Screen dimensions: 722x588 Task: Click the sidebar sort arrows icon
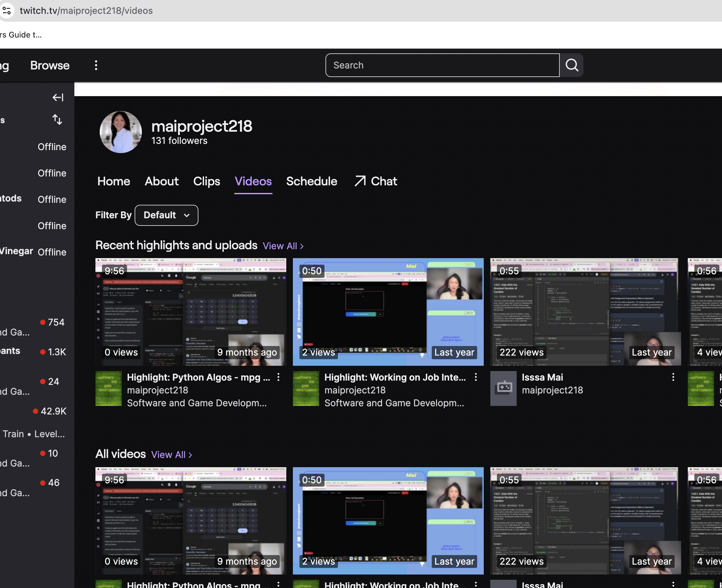click(x=57, y=120)
